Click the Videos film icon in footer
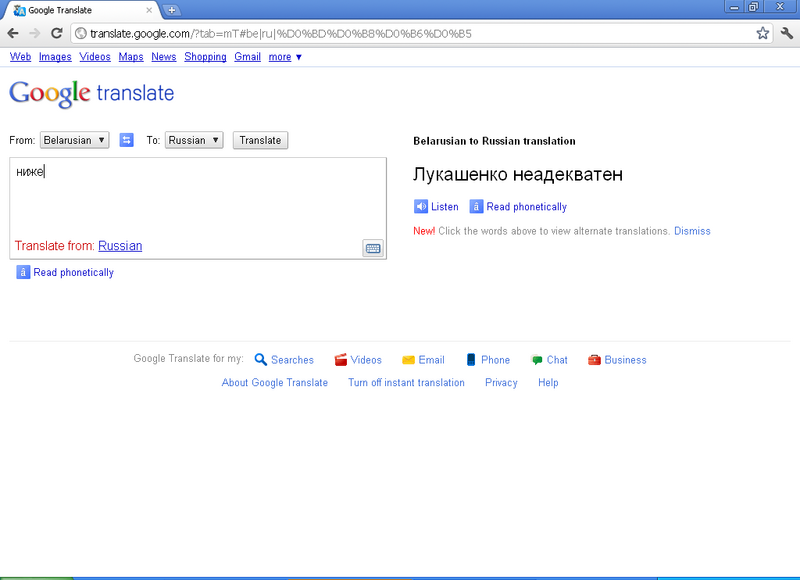This screenshot has width=800, height=580. (341, 359)
